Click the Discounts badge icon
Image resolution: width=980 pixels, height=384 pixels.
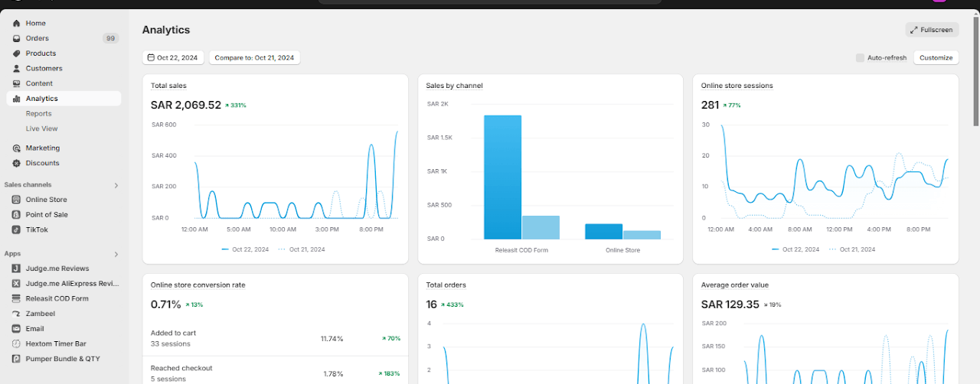click(17, 163)
